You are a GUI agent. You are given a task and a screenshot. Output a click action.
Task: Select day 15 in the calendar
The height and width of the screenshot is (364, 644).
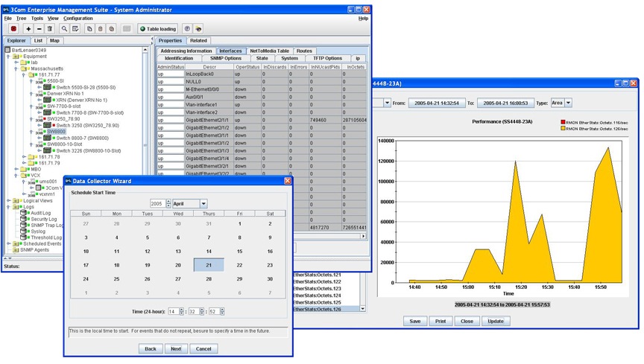click(239, 251)
